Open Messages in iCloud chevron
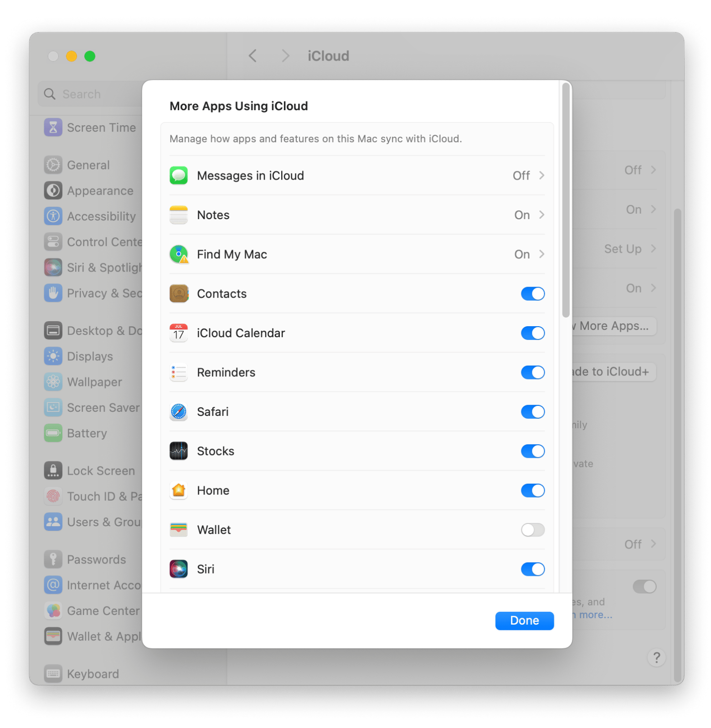 click(541, 175)
